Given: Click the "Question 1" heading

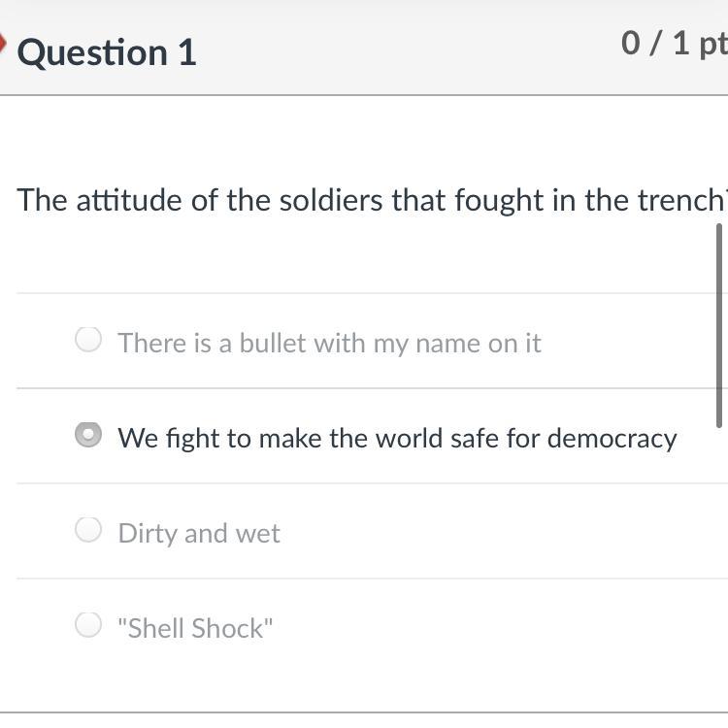Looking at the screenshot, I should click(107, 51).
